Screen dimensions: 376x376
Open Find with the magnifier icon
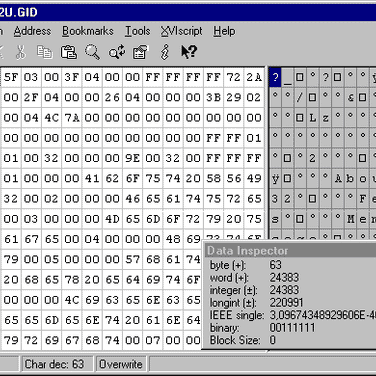92,52
